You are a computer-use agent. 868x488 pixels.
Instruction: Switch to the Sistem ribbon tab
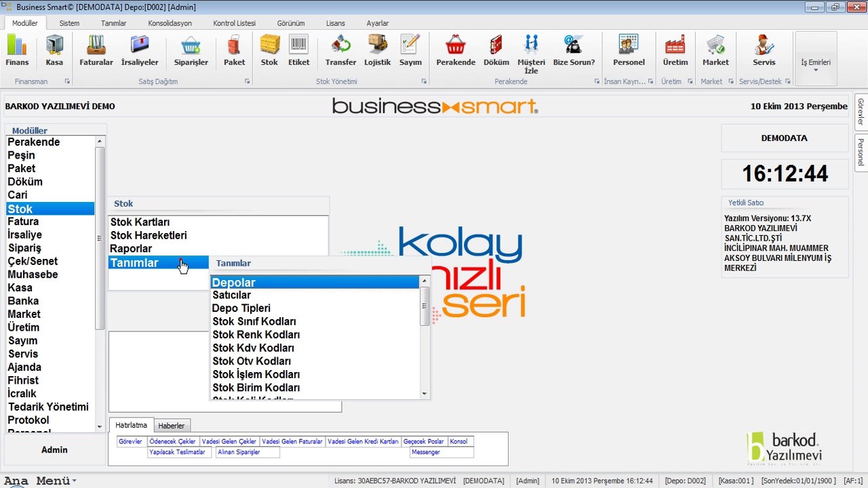coord(69,23)
